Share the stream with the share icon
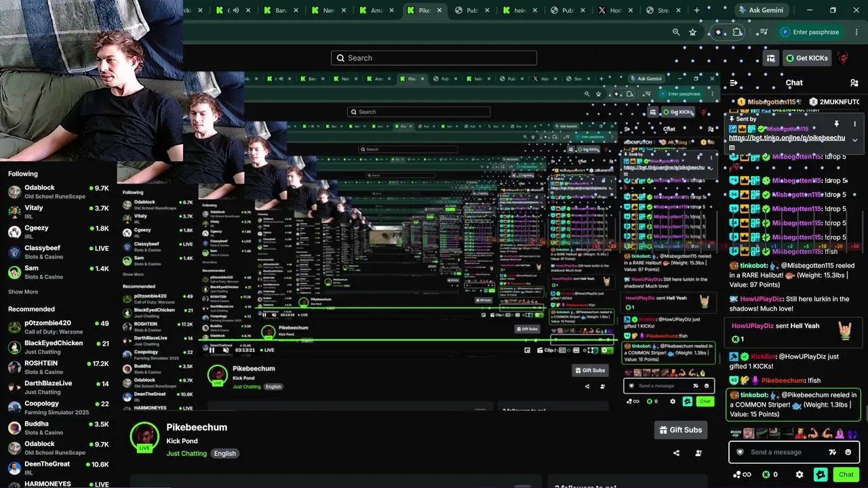This screenshot has height=488, width=868. [x=676, y=453]
